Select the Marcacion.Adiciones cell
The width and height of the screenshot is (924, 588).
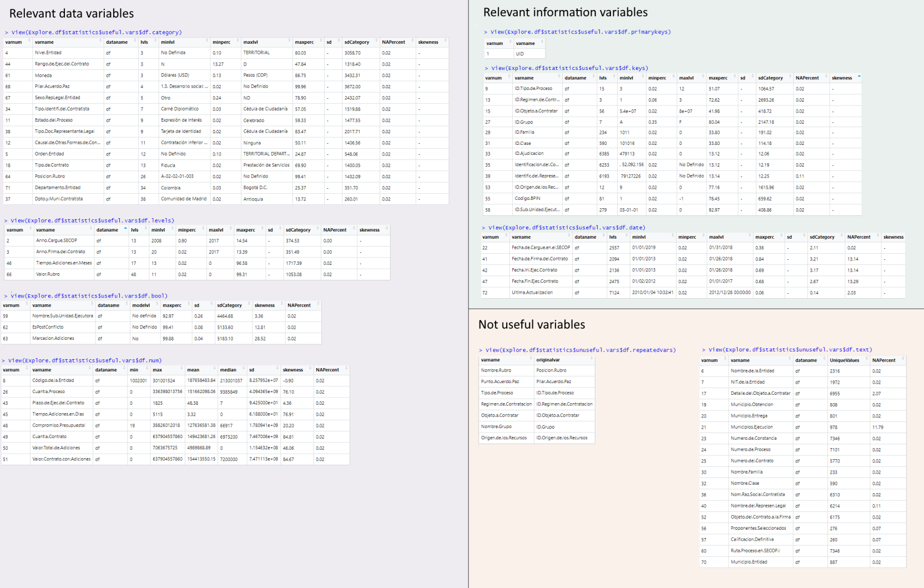(x=53, y=338)
